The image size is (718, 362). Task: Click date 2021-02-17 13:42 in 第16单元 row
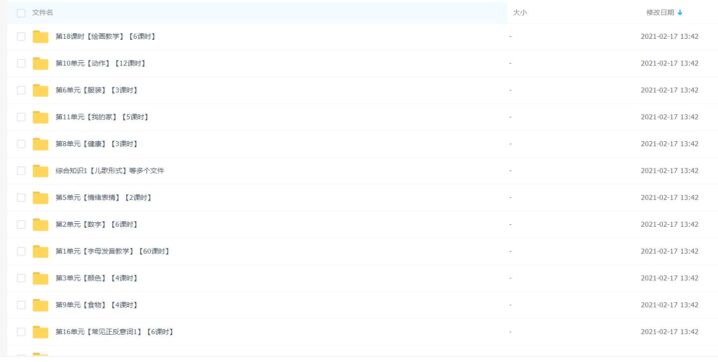669,332
